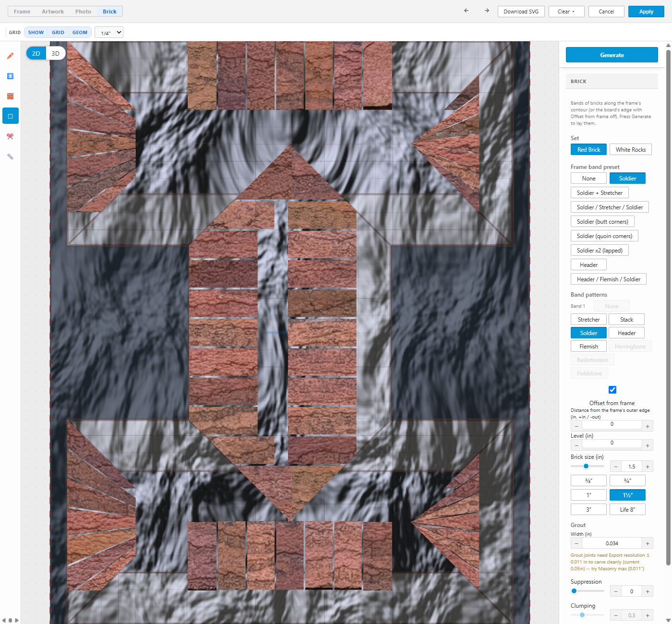
Task: Click the blue double-up-arrow tool icon
Action: pos(10,76)
